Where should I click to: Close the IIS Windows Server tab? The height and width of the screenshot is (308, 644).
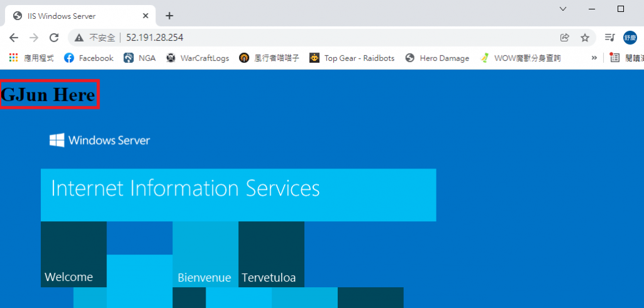click(145, 16)
